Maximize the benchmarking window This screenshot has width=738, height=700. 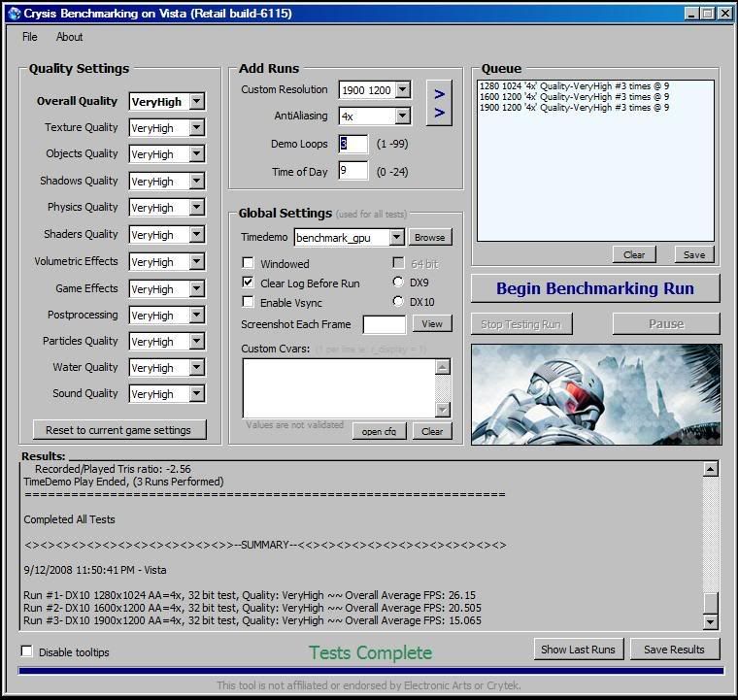pos(708,14)
